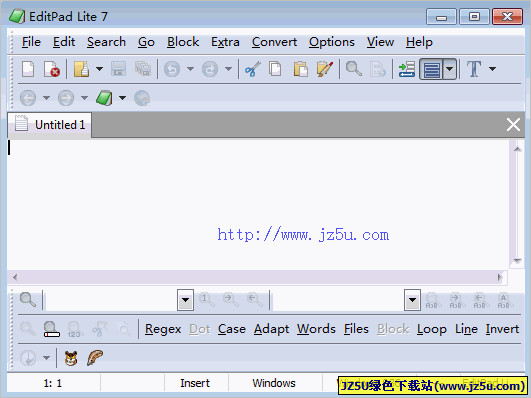The width and height of the screenshot is (531, 398).
Task: Open the search history dropdown
Action: pos(185,300)
